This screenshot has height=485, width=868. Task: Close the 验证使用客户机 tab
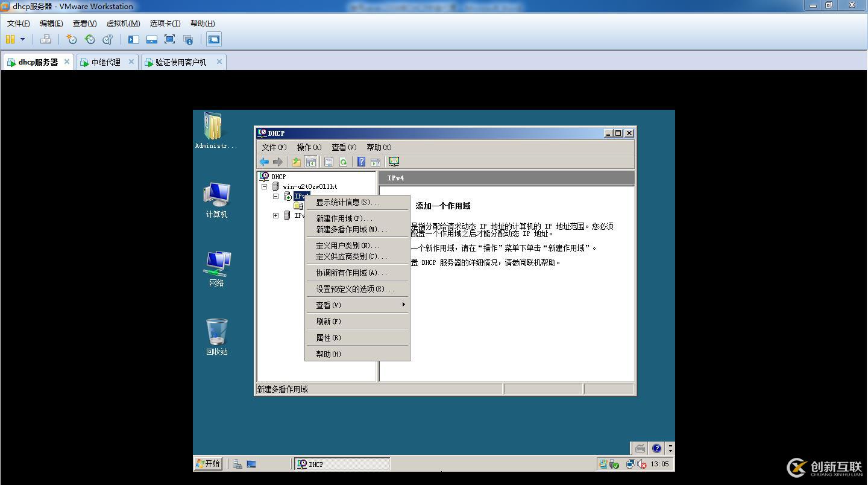click(x=219, y=62)
